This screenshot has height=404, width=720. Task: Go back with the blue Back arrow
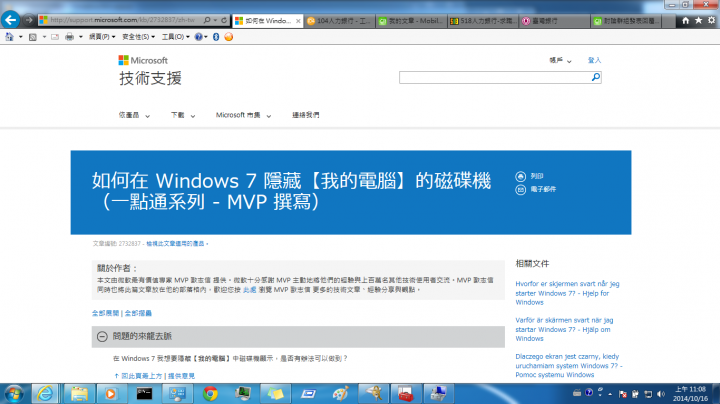coord(11,20)
